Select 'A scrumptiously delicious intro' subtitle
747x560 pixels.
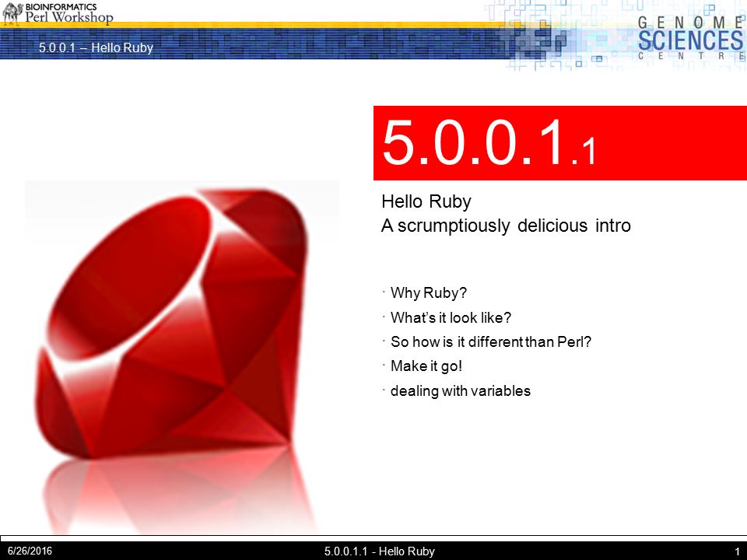(506, 226)
